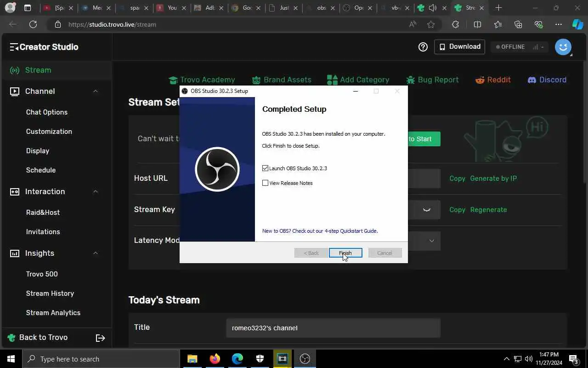Click the browser address bar
The image size is (588, 368).
[x=230, y=24]
